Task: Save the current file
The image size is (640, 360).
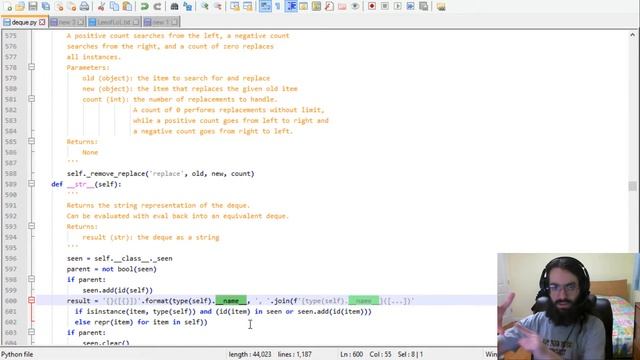Action: pos(33,6)
